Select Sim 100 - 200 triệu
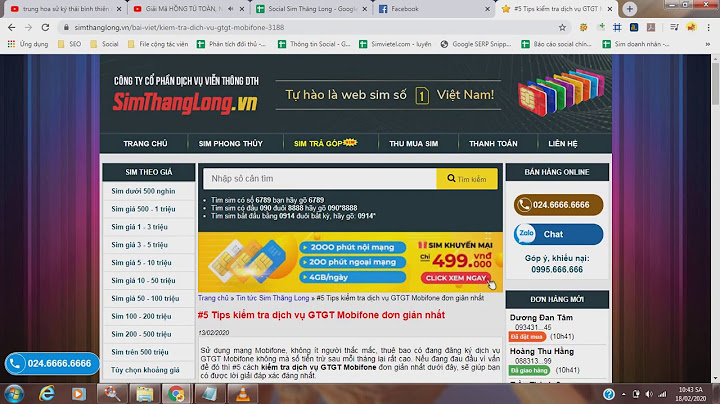The width and height of the screenshot is (720, 404). point(149,316)
